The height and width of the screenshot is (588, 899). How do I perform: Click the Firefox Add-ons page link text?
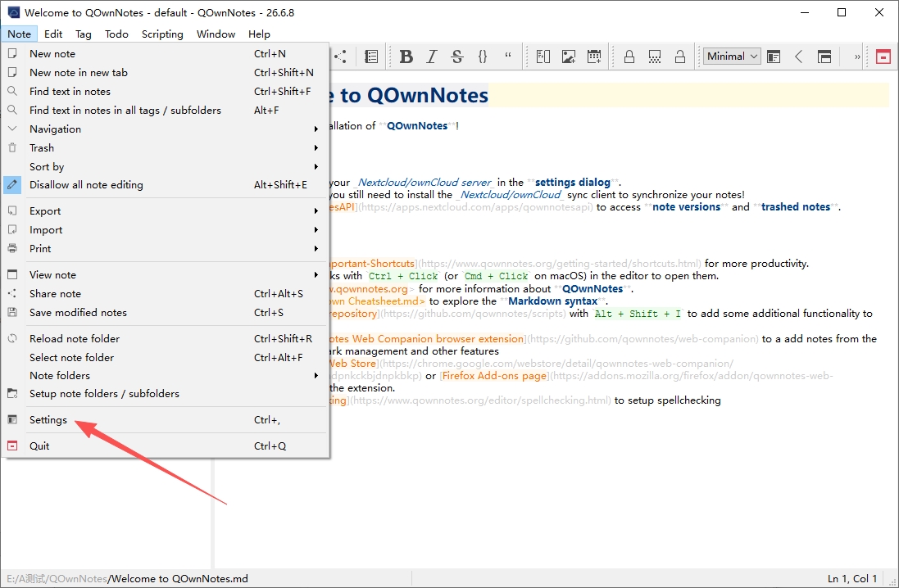[493, 376]
